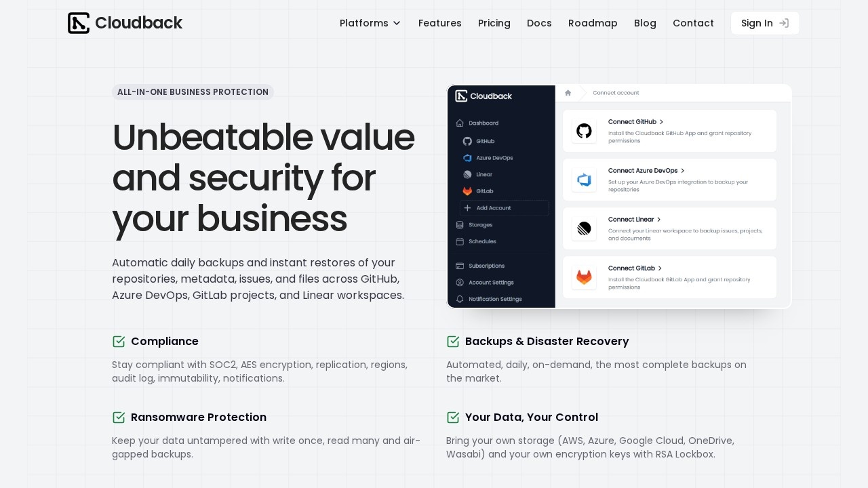Click chevron next to Connect GitLab
Screen dimensions: 868x488
pos(660,268)
